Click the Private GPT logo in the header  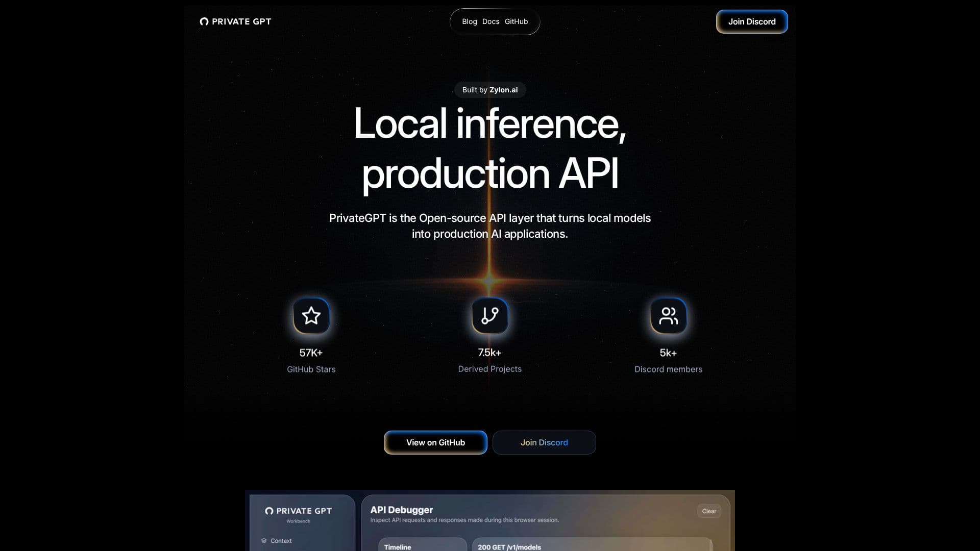click(x=235, y=21)
